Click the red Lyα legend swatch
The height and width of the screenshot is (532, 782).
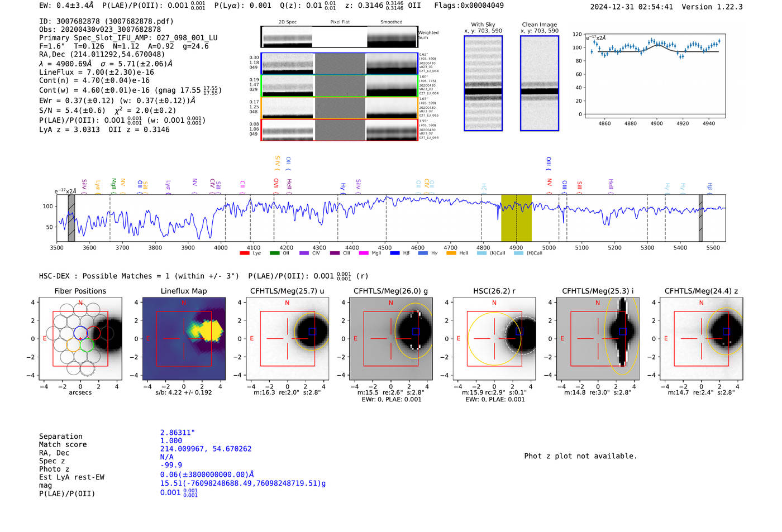[x=244, y=253]
